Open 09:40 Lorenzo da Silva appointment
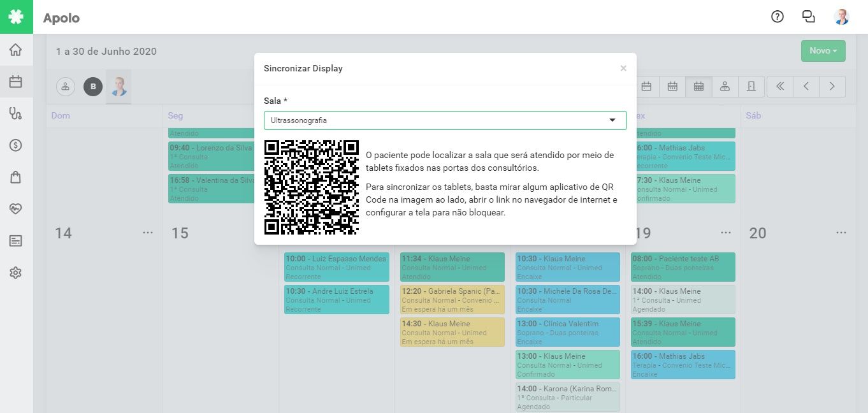 point(212,156)
